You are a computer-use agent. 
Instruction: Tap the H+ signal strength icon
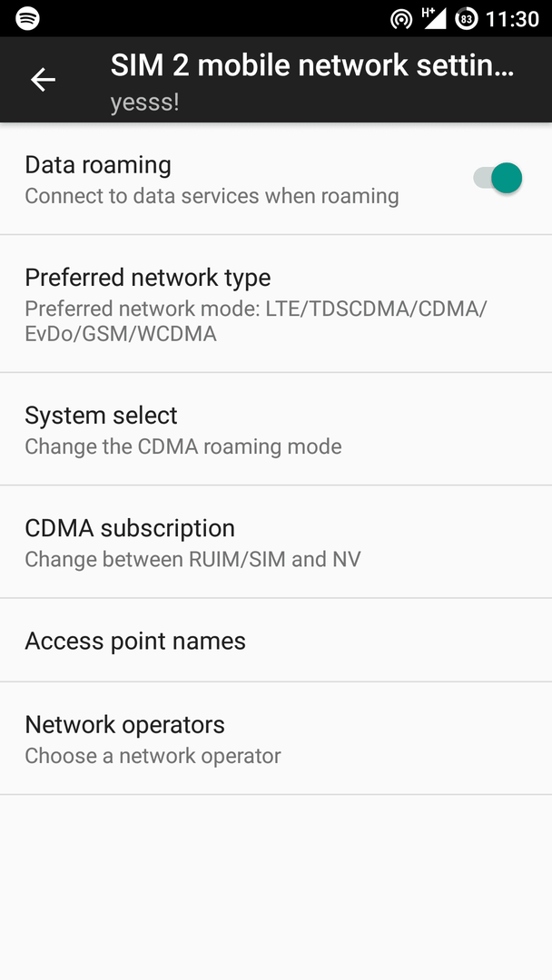[435, 18]
